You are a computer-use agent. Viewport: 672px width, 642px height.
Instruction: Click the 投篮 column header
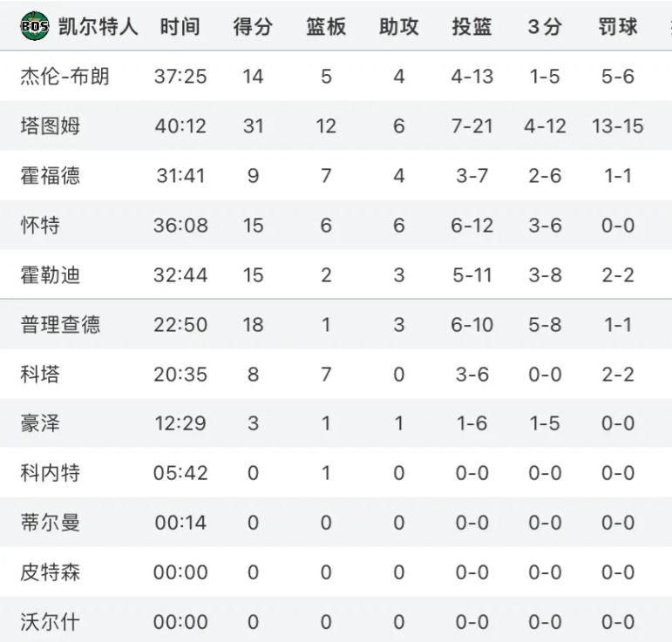472,26
